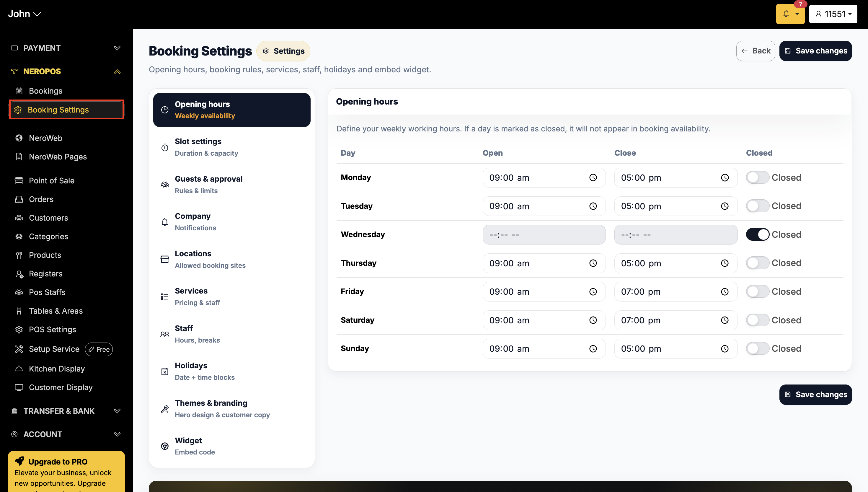Viewport: 868px width, 492px height.
Task: Toggle Monday as closed
Action: point(757,178)
